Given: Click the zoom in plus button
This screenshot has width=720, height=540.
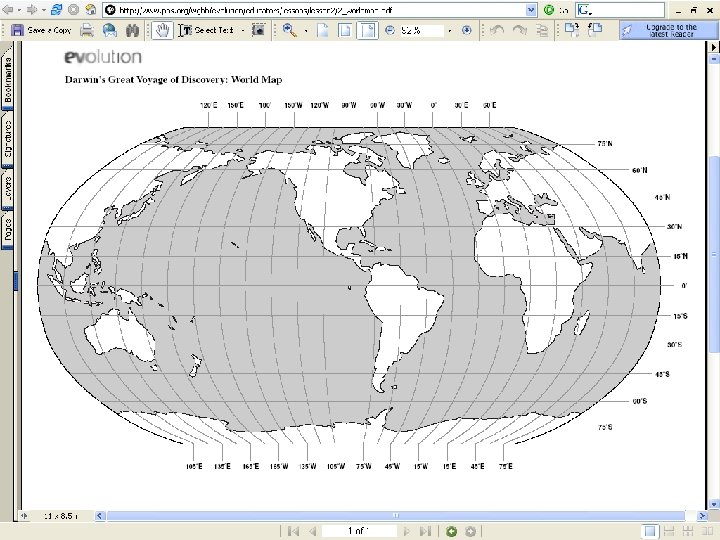Looking at the screenshot, I should point(467,30).
